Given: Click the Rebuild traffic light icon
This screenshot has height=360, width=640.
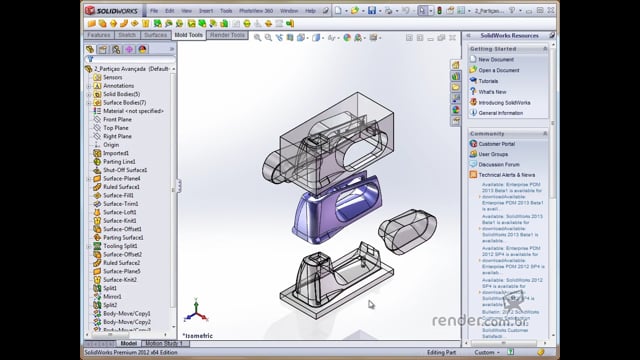Looking at the screenshot, I should click(439, 11).
